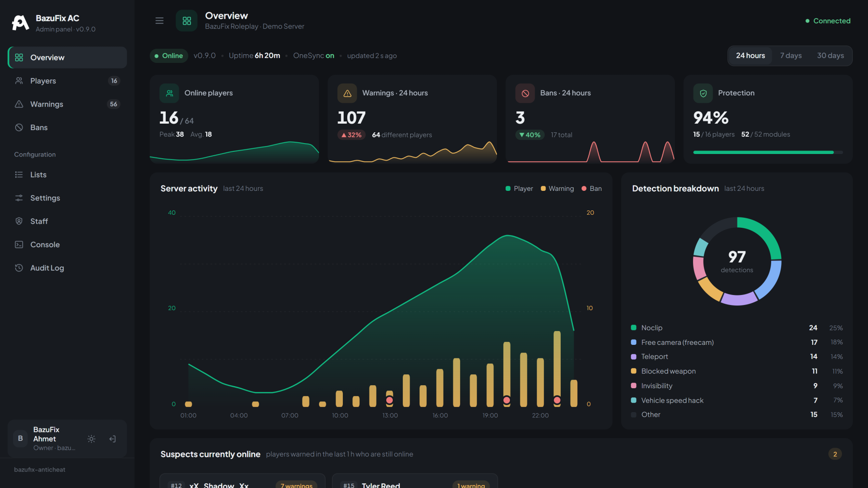The width and height of the screenshot is (868, 488).
Task: Click the Online status badge
Action: (169, 56)
